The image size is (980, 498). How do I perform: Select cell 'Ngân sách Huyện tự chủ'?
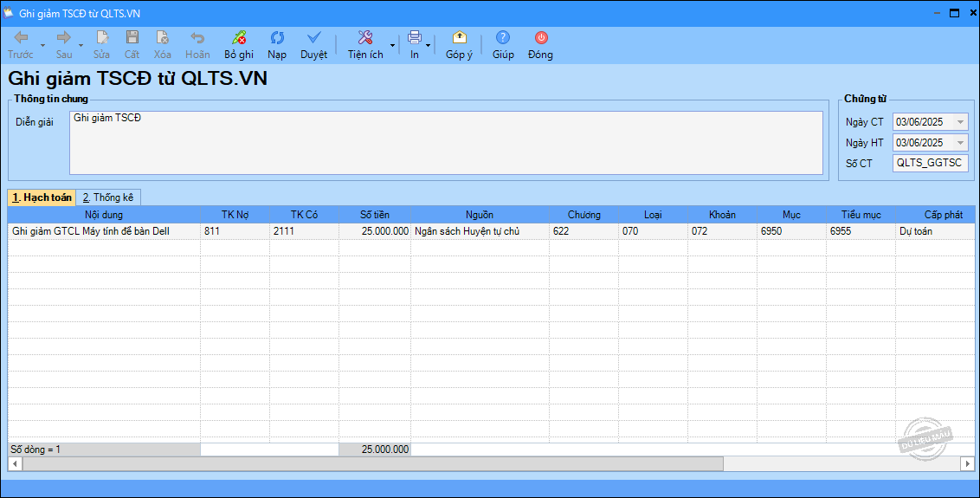[480, 231]
